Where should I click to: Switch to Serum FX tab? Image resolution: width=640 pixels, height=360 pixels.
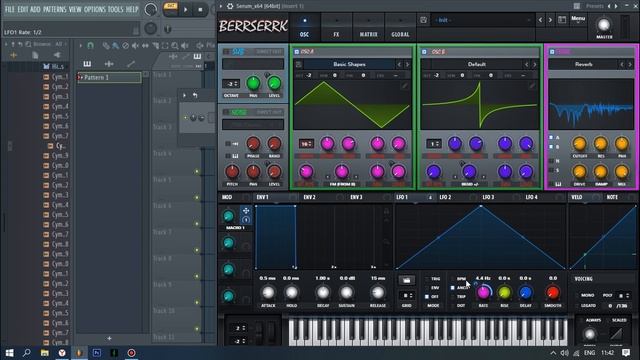point(336,27)
